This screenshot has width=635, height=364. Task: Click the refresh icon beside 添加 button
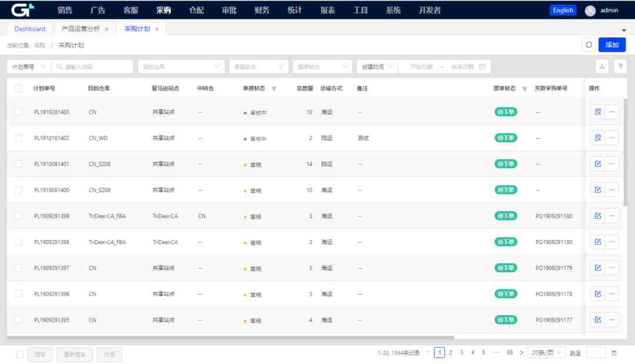click(589, 45)
